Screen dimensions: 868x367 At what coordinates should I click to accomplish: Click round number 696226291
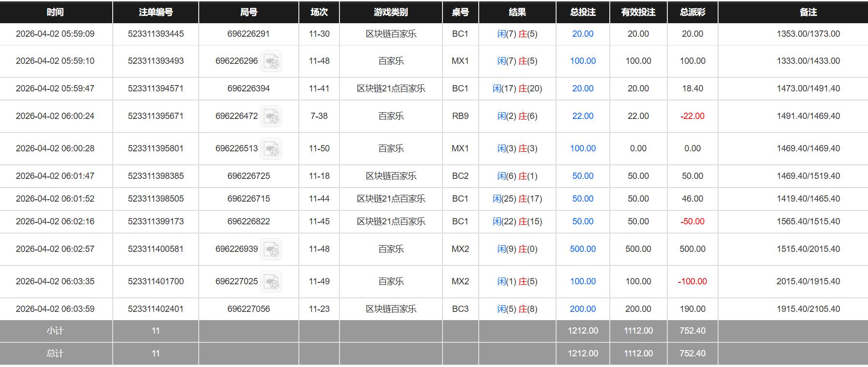(x=249, y=34)
